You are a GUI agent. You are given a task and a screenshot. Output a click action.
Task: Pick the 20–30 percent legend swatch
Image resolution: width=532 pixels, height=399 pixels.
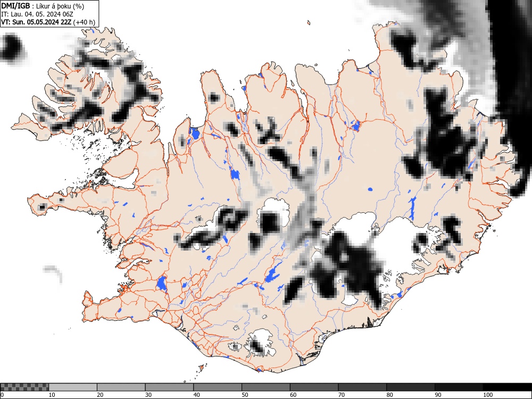coord(121,387)
